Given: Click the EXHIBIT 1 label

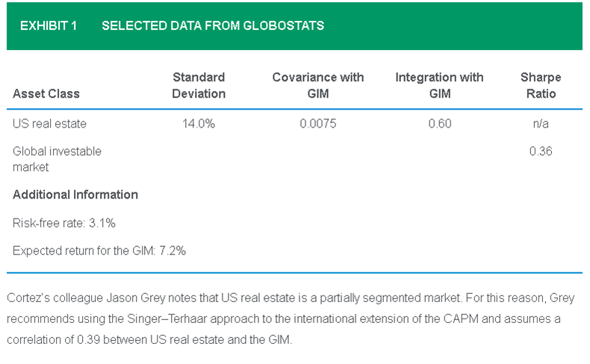Looking at the screenshot, I should tap(49, 25).
